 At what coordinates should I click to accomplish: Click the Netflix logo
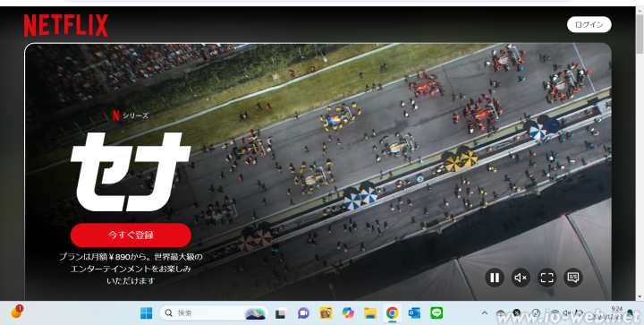point(65,25)
